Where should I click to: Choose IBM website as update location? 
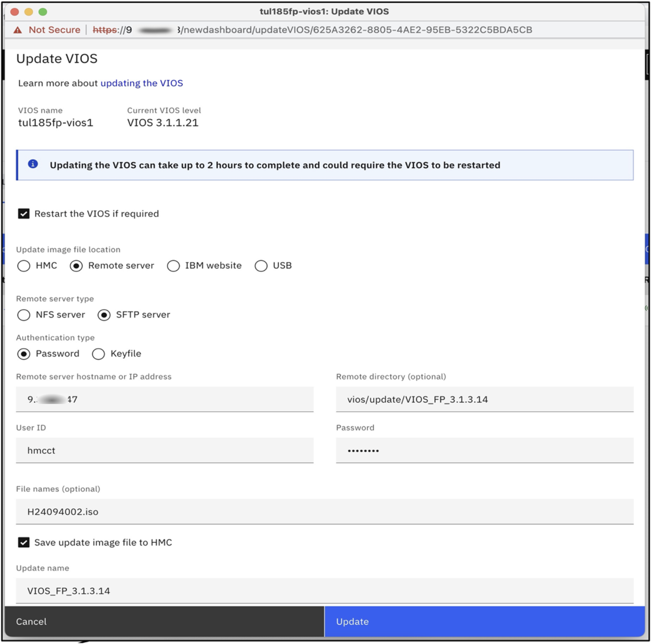173,266
